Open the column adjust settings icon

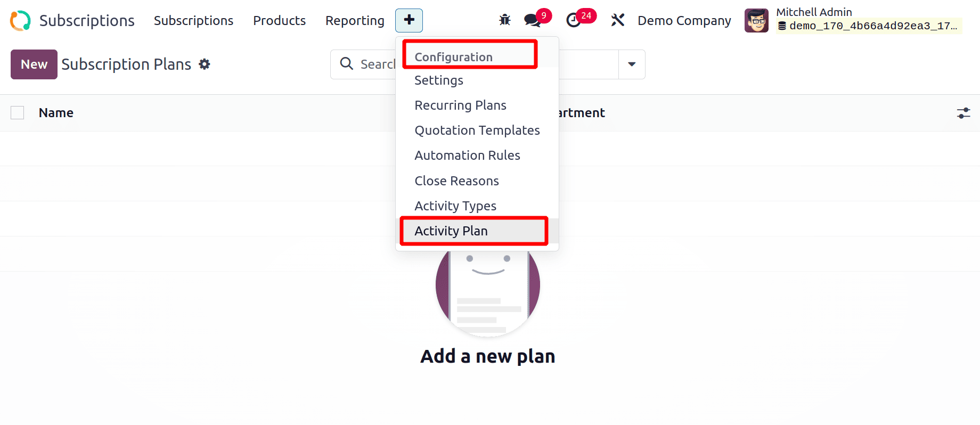pyautogui.click(x=963, y=113)
